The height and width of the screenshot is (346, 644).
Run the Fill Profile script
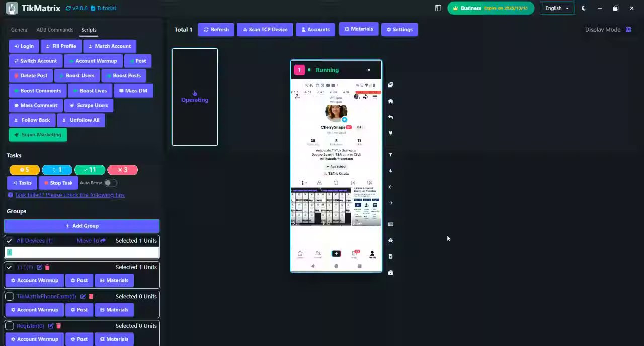[60, 46]
